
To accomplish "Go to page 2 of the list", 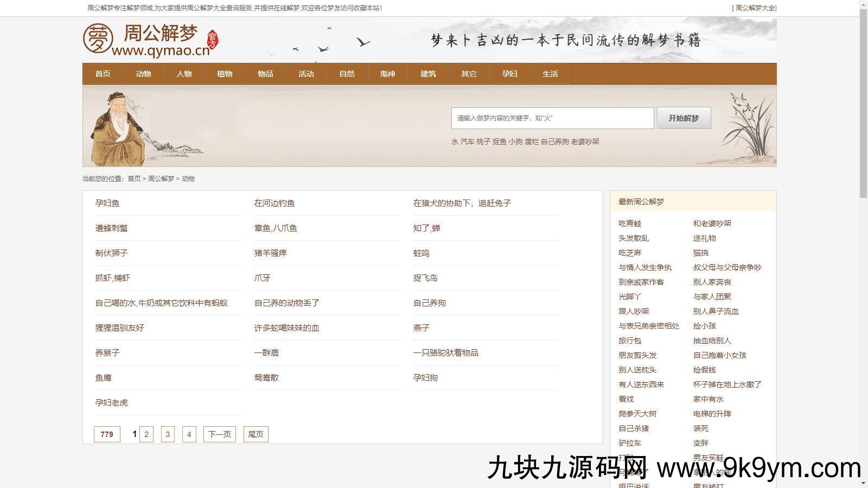I will [x=146, y=434].
